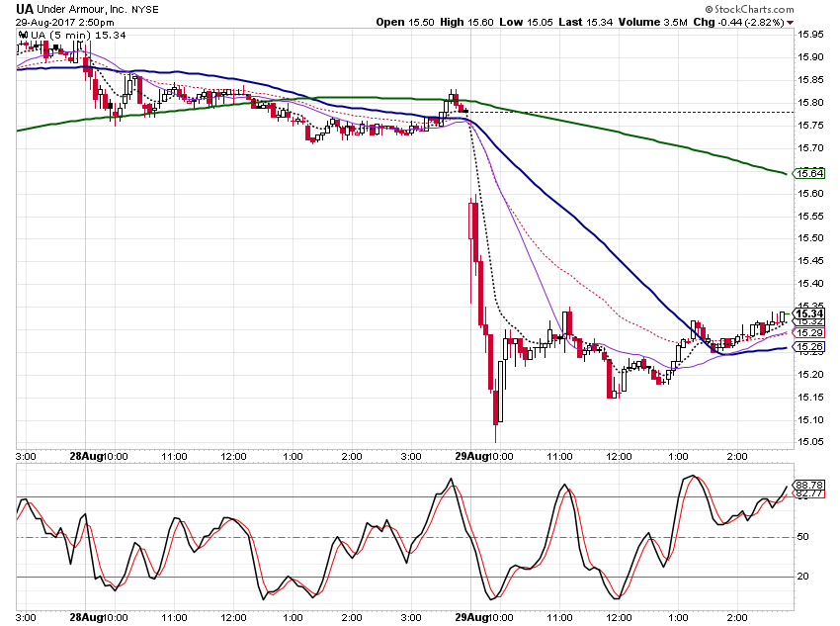Click the candlestick icon beside the UA (5 min) legend
The image size is (840, 626).
click(x=23, y=36)
